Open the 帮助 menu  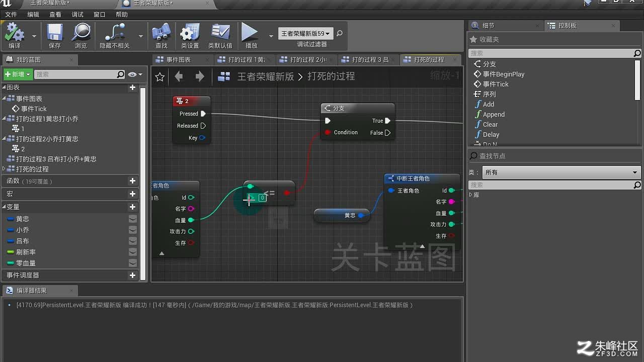(122, 15)
